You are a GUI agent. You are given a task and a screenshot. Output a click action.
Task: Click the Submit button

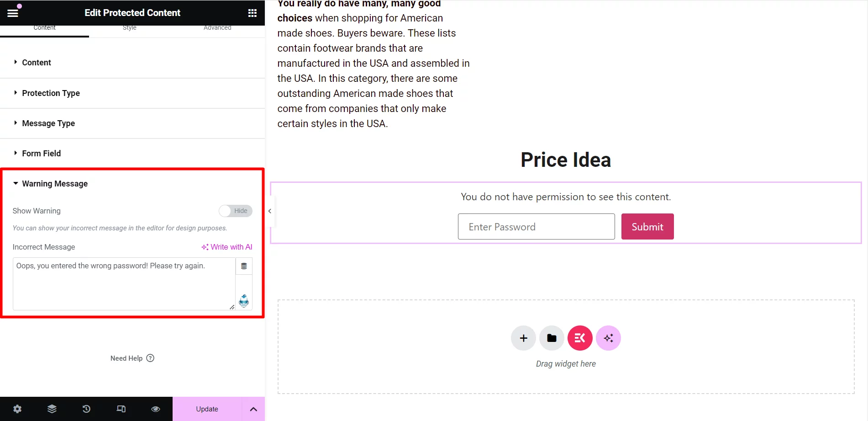(x=647, y=227)
